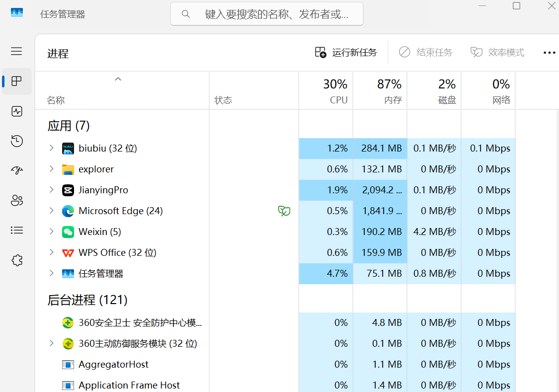Click the Task Manager title bar icon
Image resolution: width=559 pixels, height=392 pixels.
pyautogui.click(x=17, y=12)
